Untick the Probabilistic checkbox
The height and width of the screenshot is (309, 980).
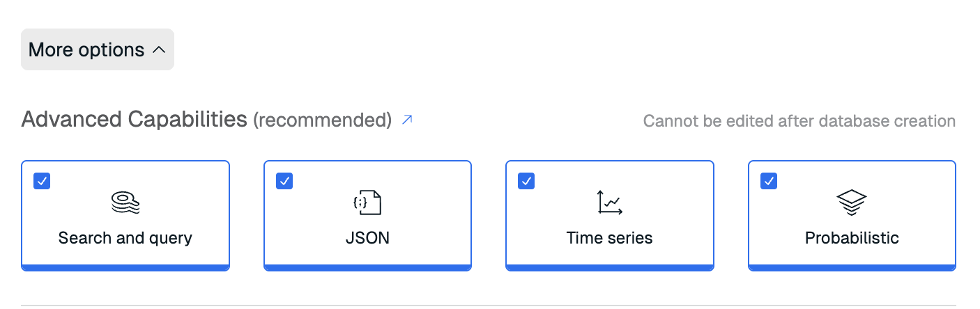click(x=769, y=181)
